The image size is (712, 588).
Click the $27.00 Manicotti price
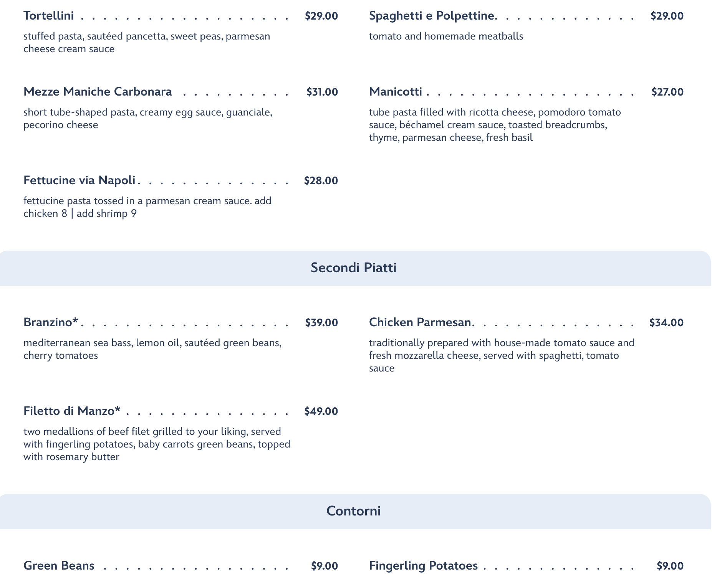click(667, 92)
